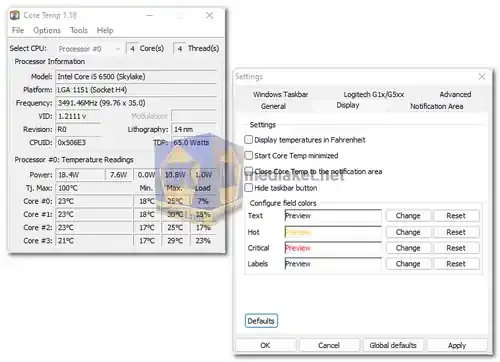Open the Help menu in Core Temp
Screen dimensions: 500x362
point(105,30)
